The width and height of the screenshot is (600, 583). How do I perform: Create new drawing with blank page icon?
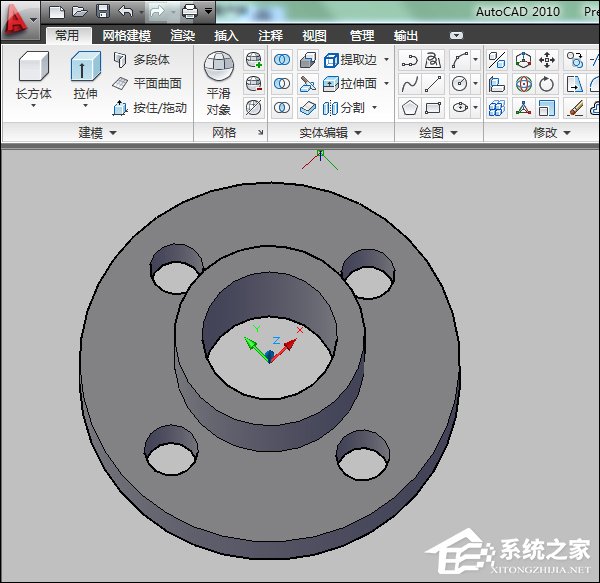point(58,12)
